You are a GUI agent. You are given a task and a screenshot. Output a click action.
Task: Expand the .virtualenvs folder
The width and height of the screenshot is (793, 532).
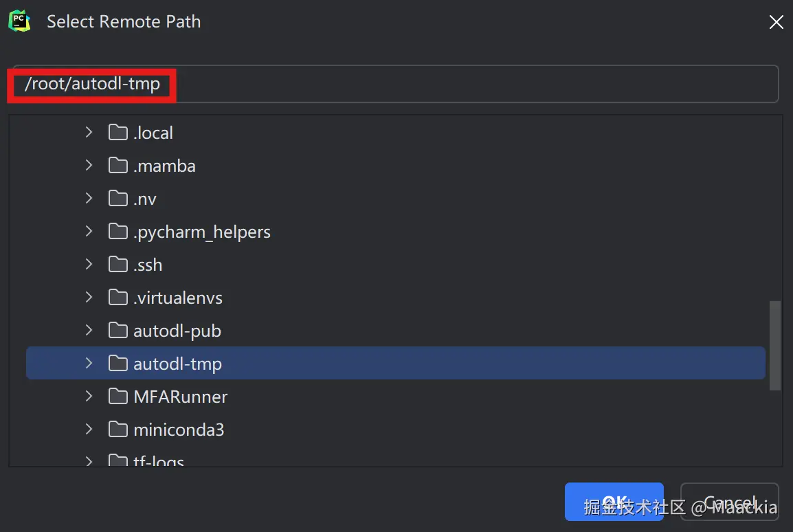point(89,298)
